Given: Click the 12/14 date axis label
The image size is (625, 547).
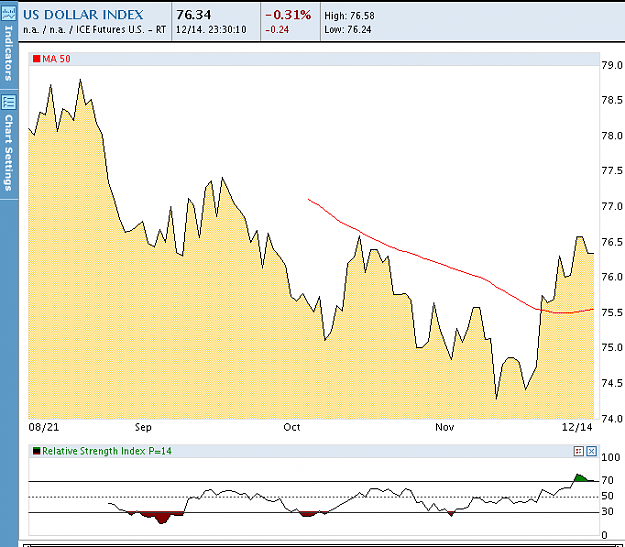Looking at the screenshot, I should (577, 427).
